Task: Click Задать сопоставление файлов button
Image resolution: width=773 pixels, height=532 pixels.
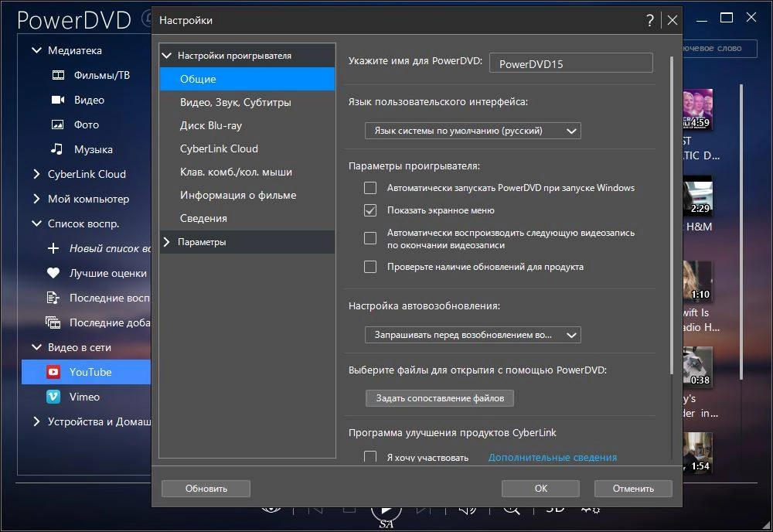Action: click(440, 398)
